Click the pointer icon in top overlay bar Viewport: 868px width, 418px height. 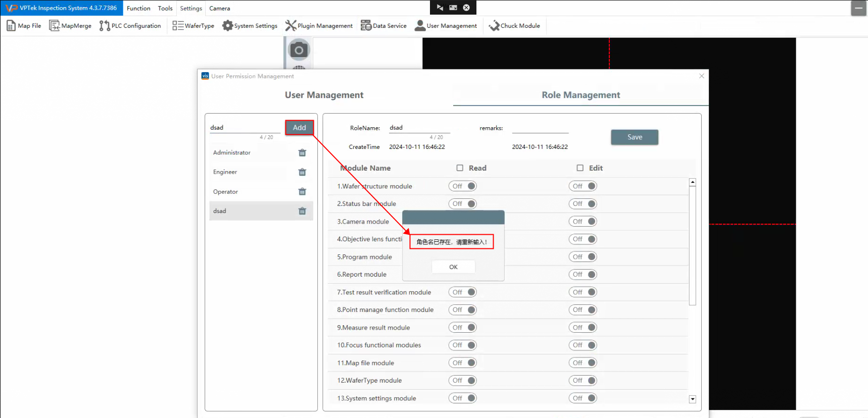(x=440, y=8)
